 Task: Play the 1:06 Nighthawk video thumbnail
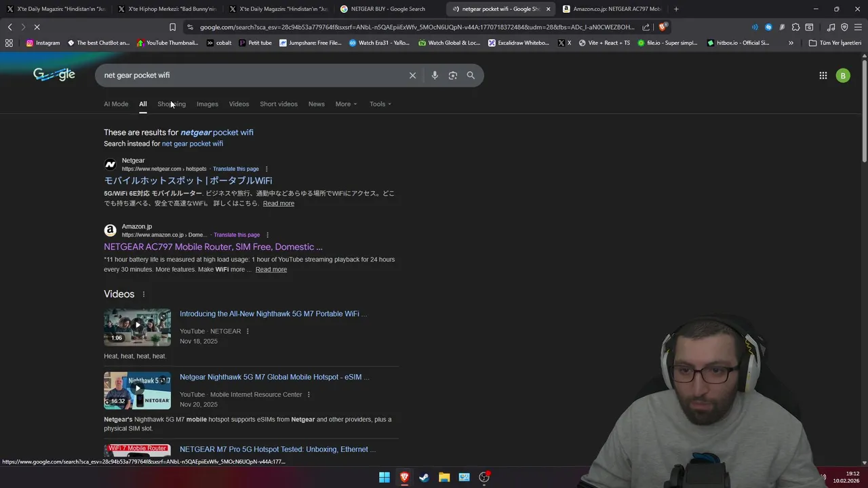tap(138, 327)
